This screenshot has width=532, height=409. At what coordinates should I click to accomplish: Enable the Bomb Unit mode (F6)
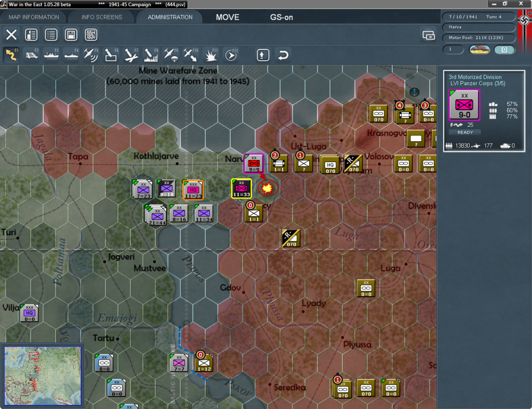(x=111, y=55)
